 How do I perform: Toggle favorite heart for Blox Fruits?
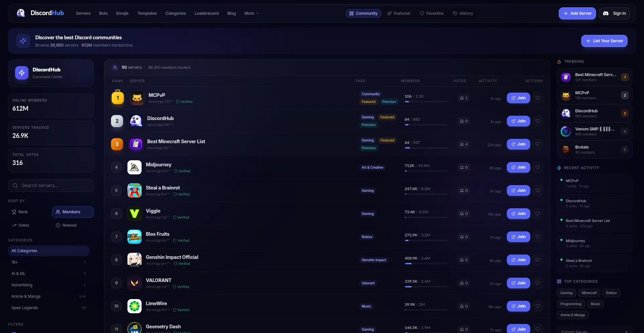[538, 237]
